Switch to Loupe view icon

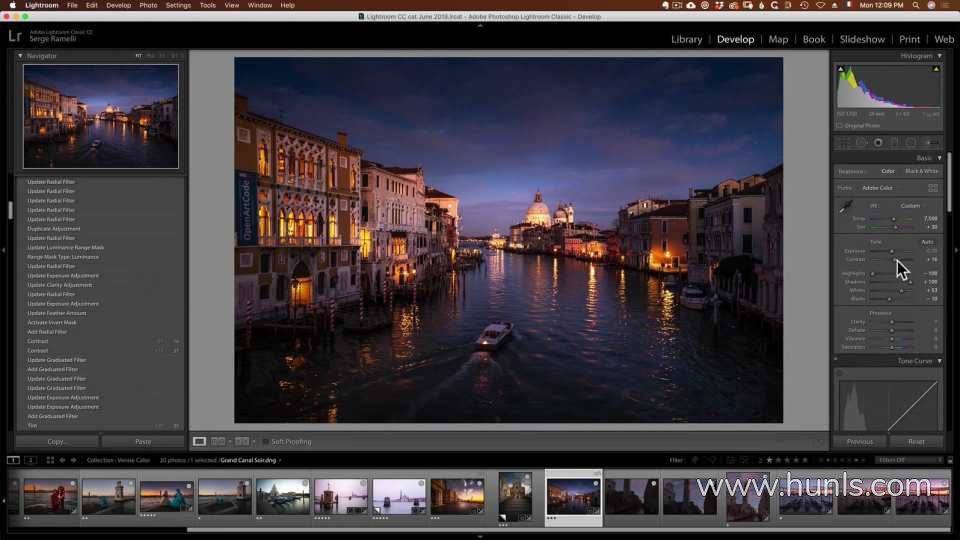click(x=199, y=441)
